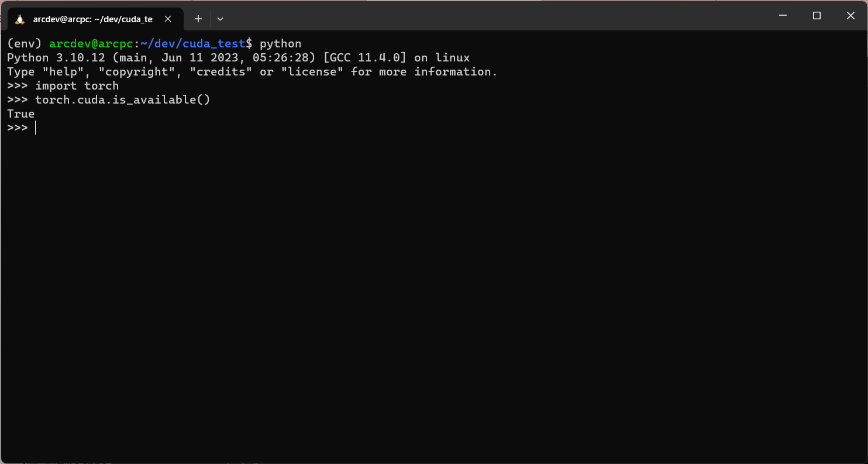The width and height of the screenshot is (868, 464).
Task: Click the green arcdev@arcpc username text
Action: pos(91,43)
